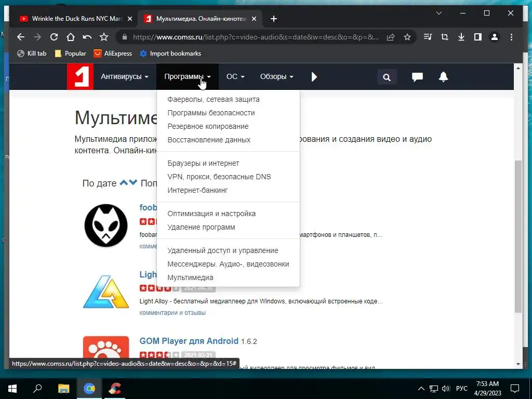The width and height of the screenshot is (532, 399).
Task: Click the browser forward arrow
Action: tap(37, 37)
